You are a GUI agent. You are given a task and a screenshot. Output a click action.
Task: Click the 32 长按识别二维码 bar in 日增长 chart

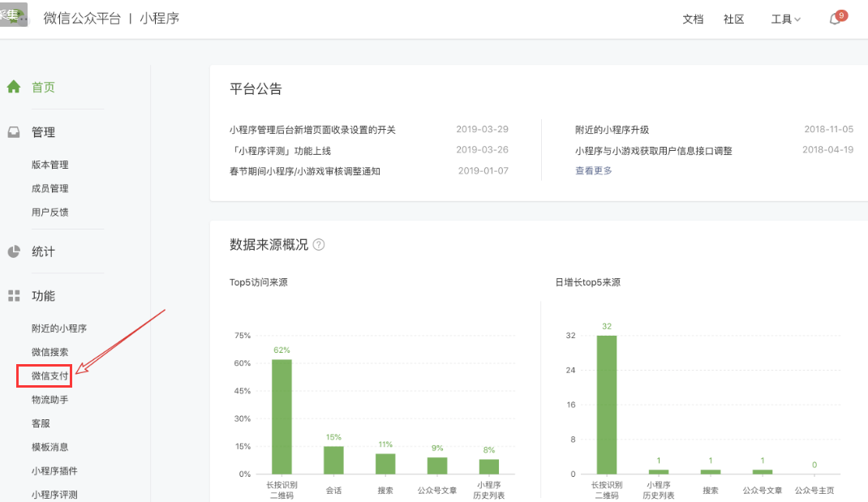click(x=607, y=405)
